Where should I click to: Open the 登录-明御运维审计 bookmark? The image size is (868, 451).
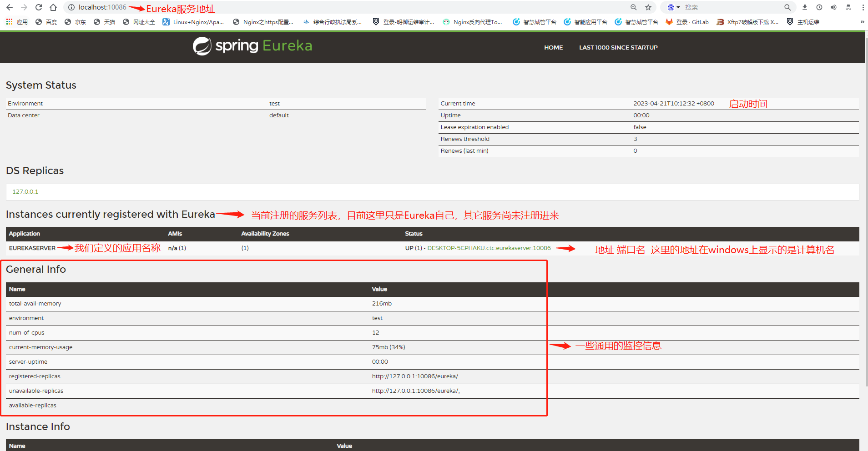[x=403, y=22]
